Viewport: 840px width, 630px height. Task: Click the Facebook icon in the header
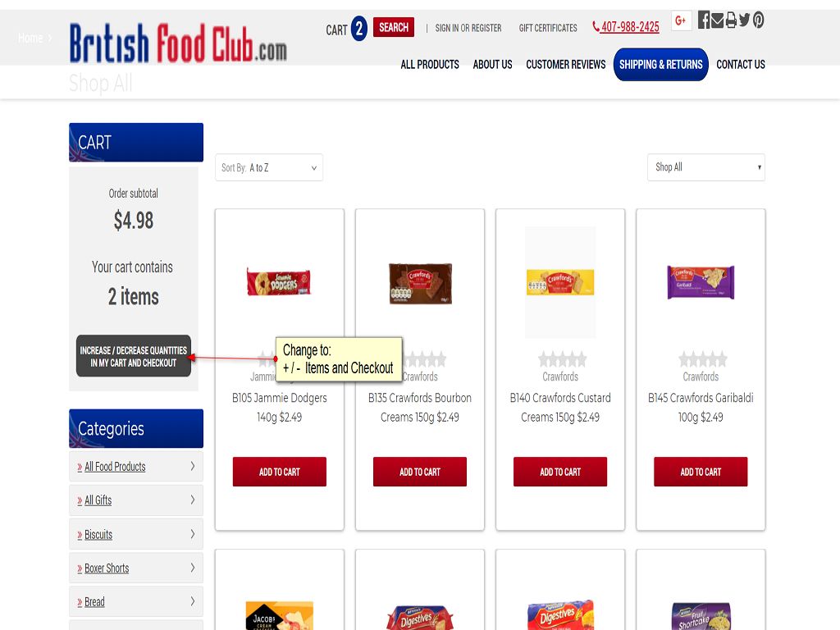click(x=703, y=21)
